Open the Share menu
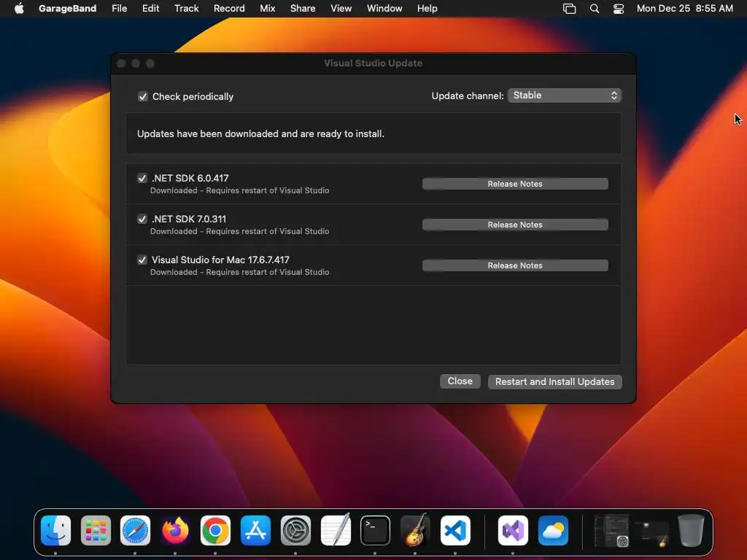The width and height of the screenshot is (747, 560). pos(303,9)
